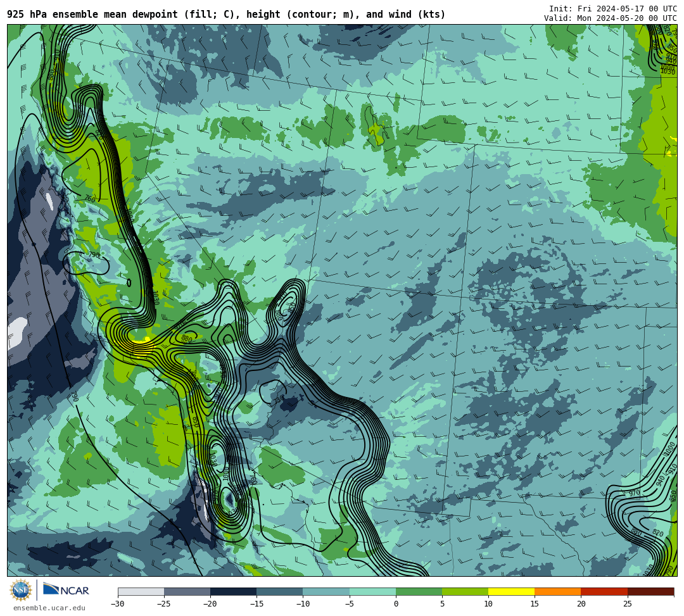Click the NSF logo

(20, 590)
